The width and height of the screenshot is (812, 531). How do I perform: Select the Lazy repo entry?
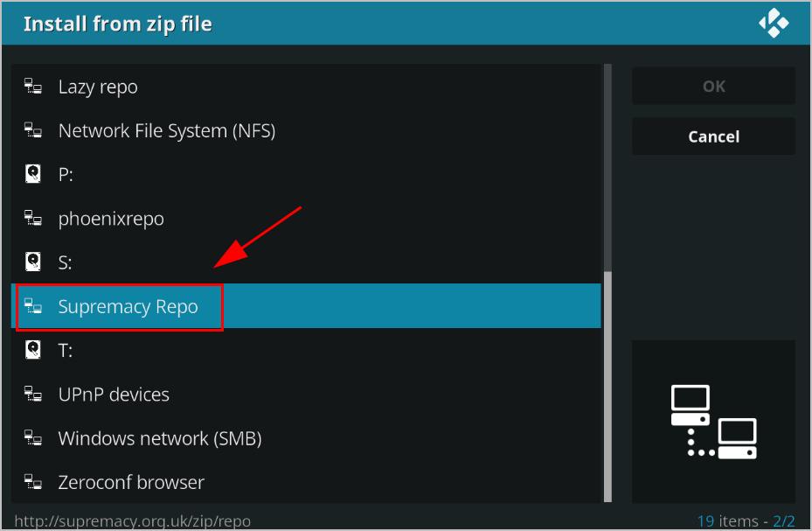pos(306,87)
